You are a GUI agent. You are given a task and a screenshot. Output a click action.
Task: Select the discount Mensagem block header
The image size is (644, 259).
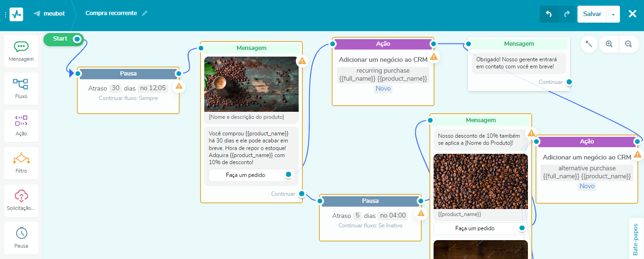[481, 120]
